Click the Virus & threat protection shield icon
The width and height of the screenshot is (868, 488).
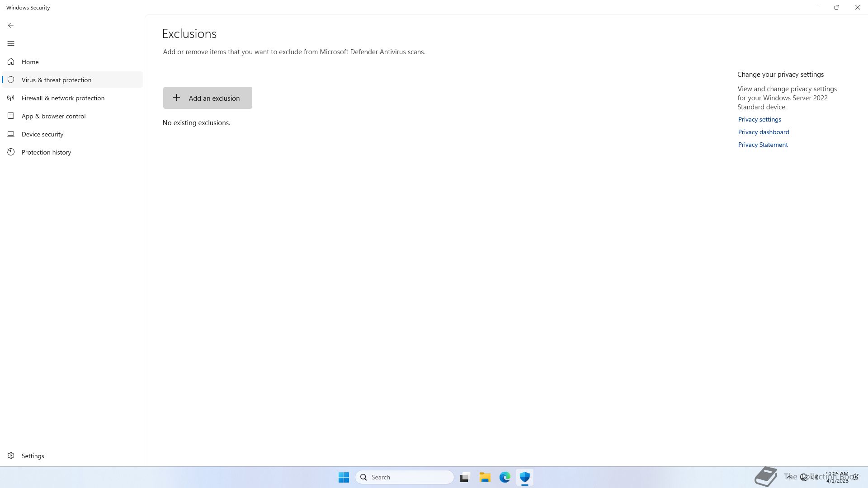pyautogui.click(x=11, y=80)
